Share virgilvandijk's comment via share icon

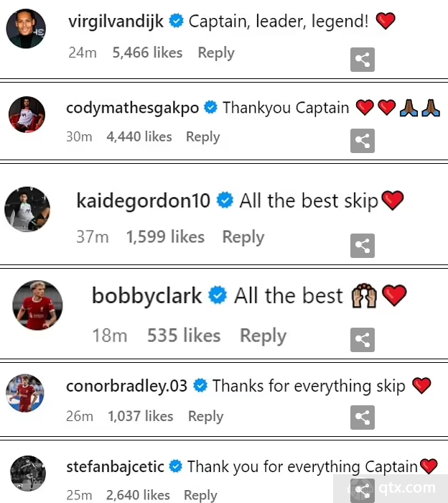[363, 60]
